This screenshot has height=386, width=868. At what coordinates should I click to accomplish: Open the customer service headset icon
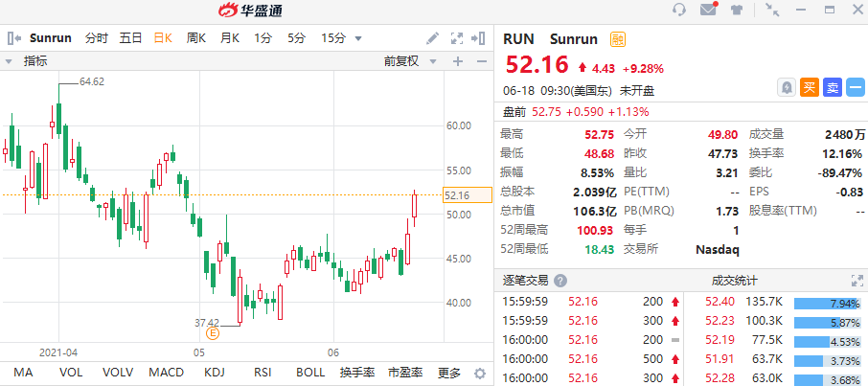(x=679, y=10)
